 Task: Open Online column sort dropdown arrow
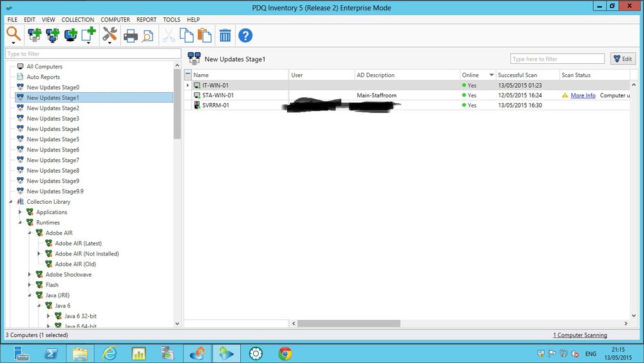click(x=491, y=75)
